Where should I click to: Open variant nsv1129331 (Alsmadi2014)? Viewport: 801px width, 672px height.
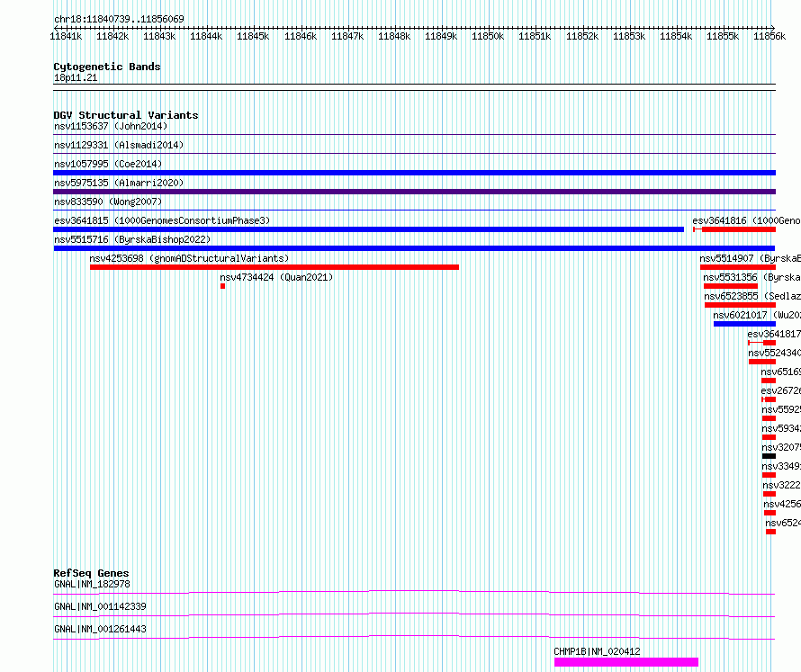coord(119,145)
